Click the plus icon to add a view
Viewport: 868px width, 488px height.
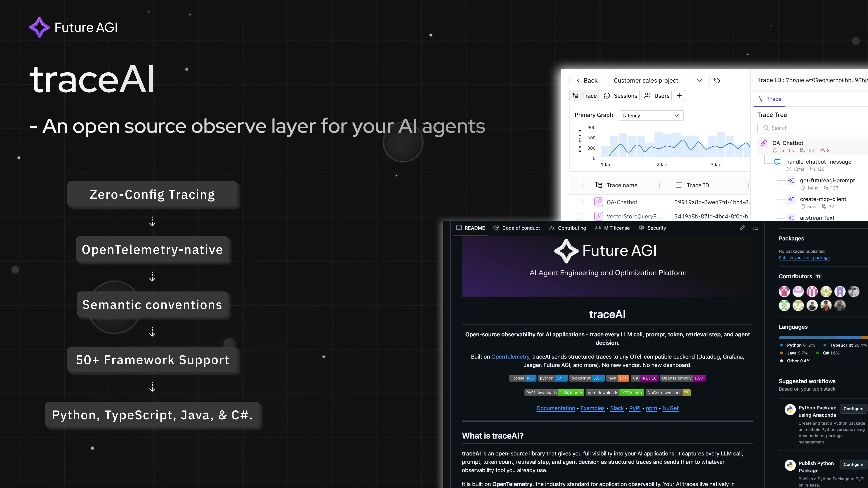click(x=679, y=96)
